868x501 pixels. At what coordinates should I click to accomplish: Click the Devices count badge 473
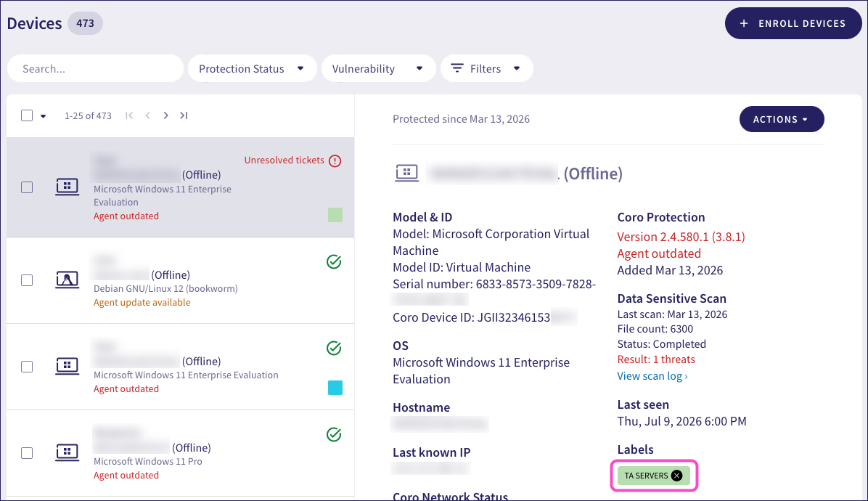pos(85,23)
